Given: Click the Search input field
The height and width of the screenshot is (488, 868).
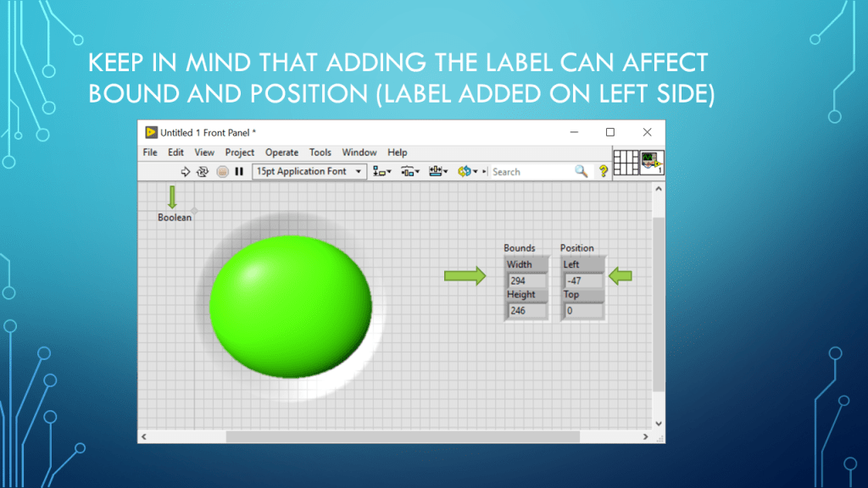Looking at the screenshot, I should (531, 171).
